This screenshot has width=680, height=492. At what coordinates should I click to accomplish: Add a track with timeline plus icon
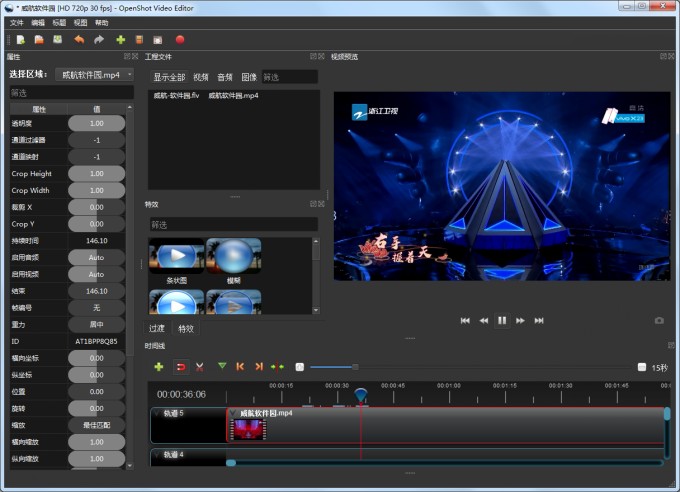click(x=159, y=367)
